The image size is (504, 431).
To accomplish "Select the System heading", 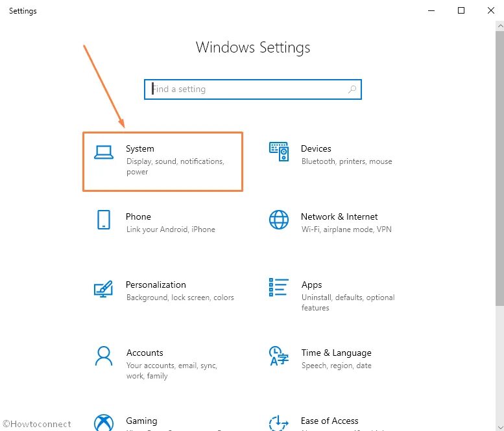I will (x=140, y=148).
